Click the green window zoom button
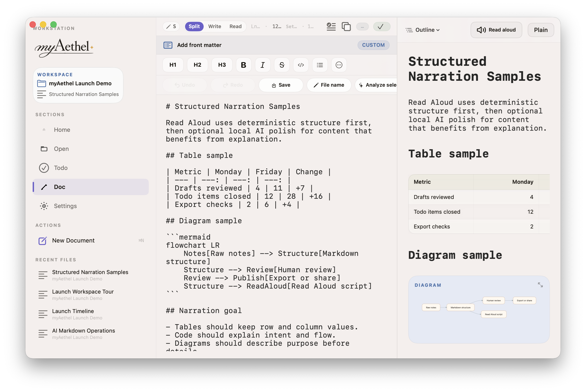Viewport: 586px width, 392px height. point(54,24)
